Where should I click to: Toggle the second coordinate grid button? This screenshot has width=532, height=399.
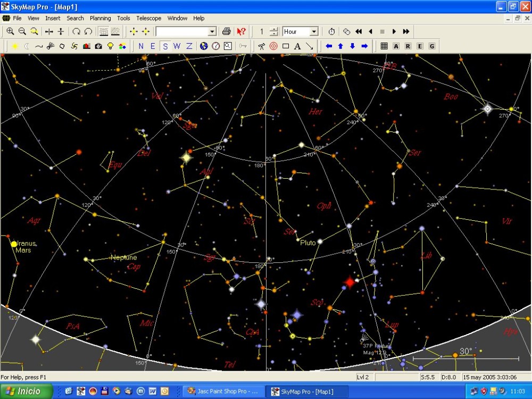click(115, 31)
